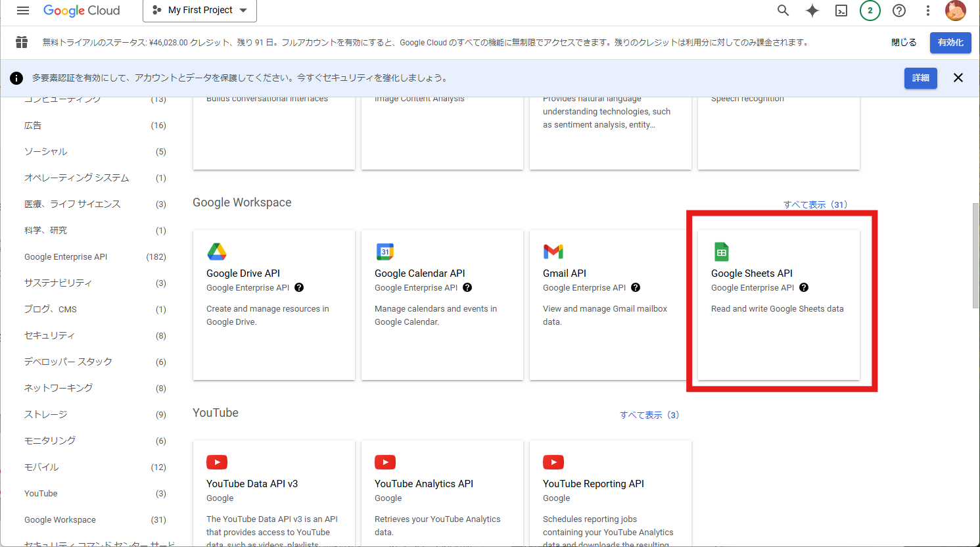Click the Google Sheets icon
This screenshot has width=980, height=547.
click(722, 252)
